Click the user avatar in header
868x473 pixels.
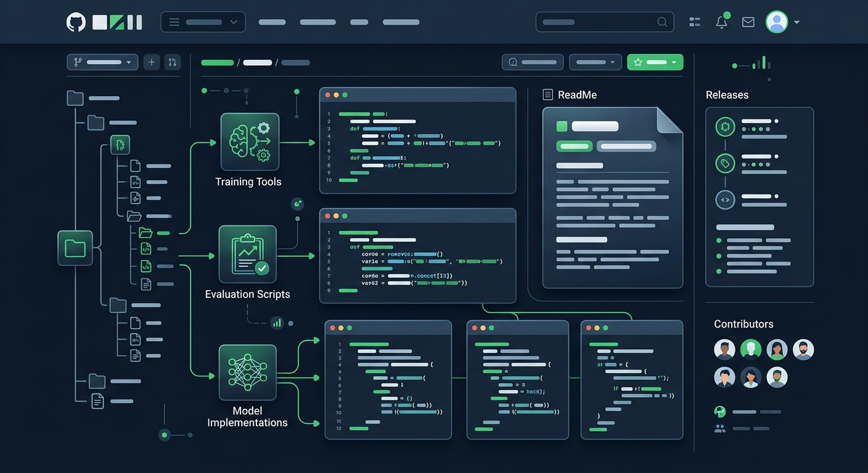[777, 22]
